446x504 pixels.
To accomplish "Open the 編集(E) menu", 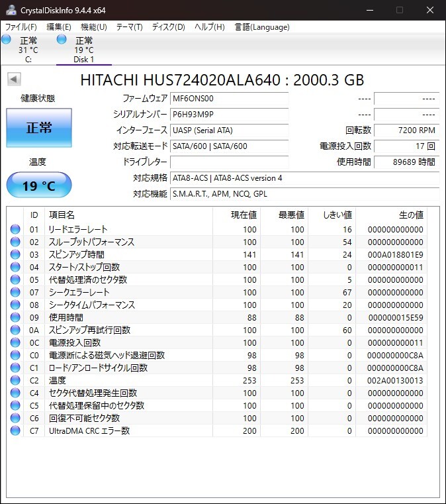I will (x=59, y=27).
